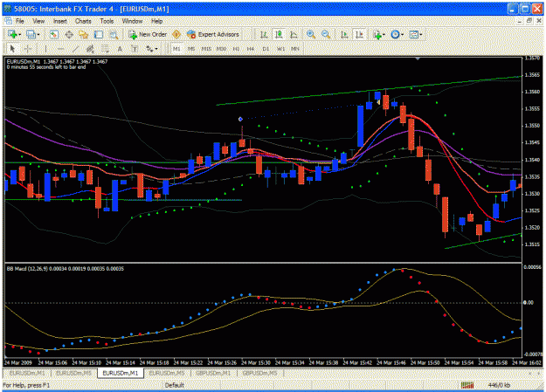Select the Text tool (A)
The height and width of the screenshot is (392, 546).
tap(120, 49)
